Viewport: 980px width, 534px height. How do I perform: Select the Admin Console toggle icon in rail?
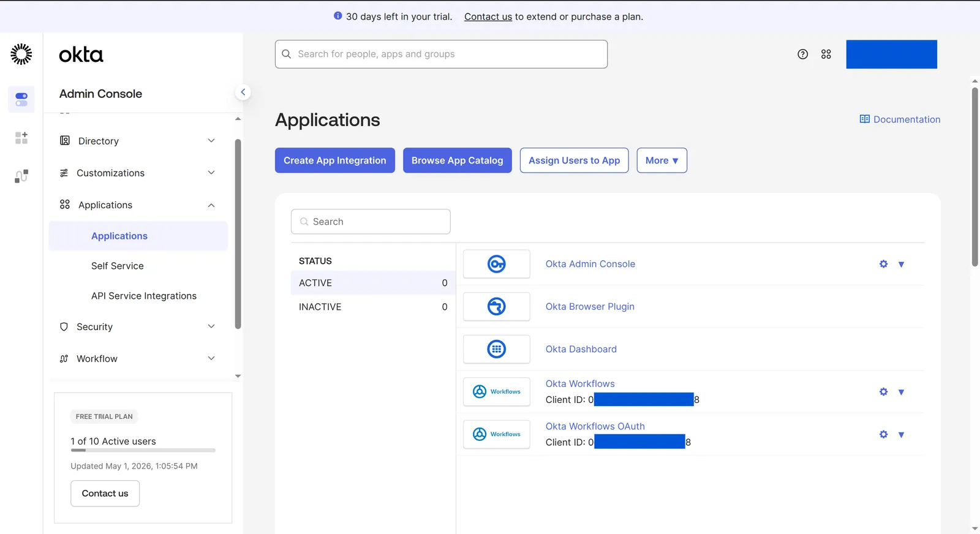coord(21,99)
